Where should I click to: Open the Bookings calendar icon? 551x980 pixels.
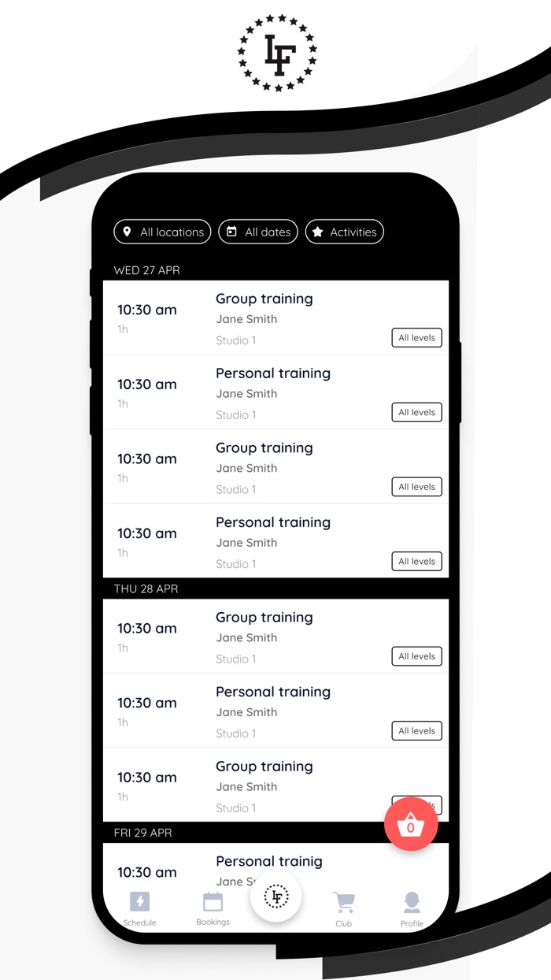pos(213,901)
